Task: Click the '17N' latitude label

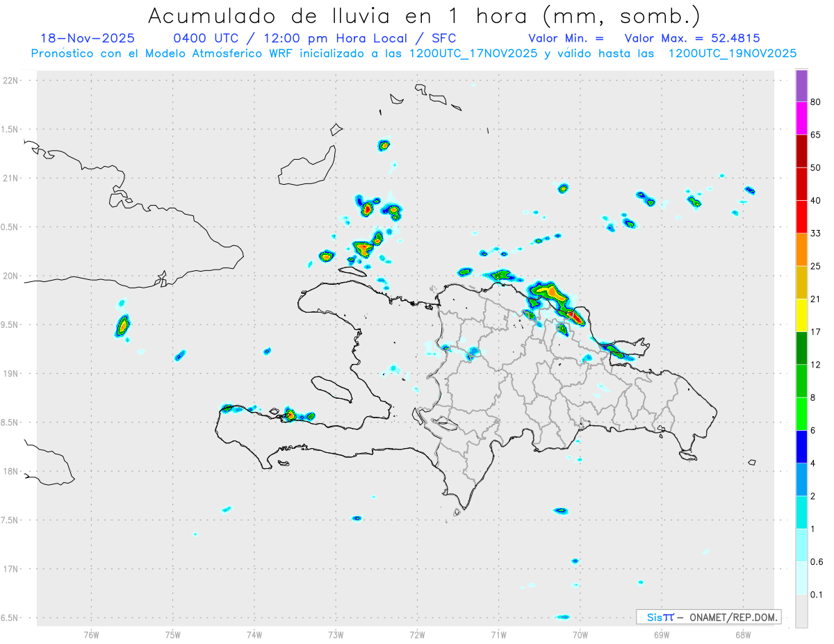Action: point(10,569)
